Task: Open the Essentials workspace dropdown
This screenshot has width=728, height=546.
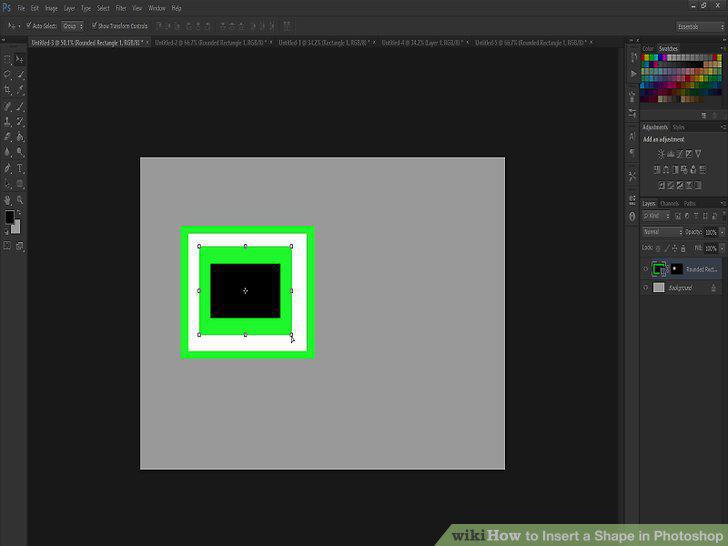Action: click(700, 26)
